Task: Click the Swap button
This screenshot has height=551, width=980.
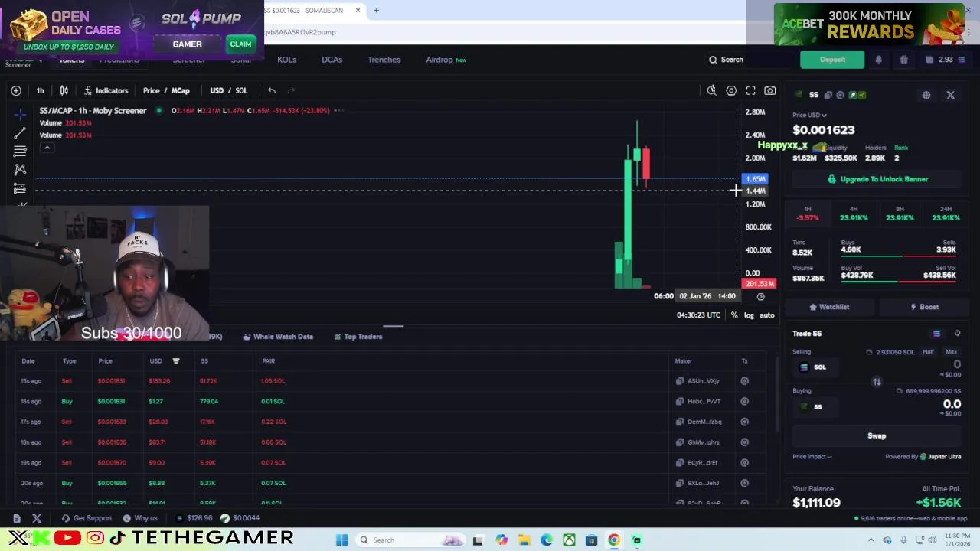Action: [x=877, y=436]
